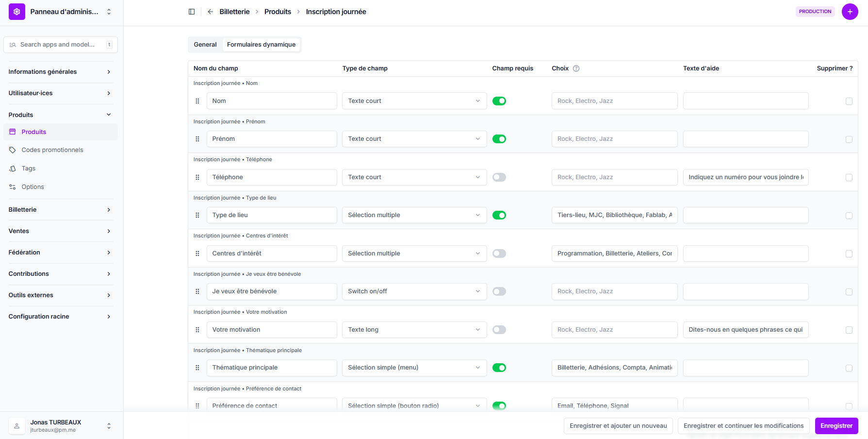Click the sidebar collapse panel icon
The width and height of the screenshot is (868, 439).
click(x=192, y=12)
